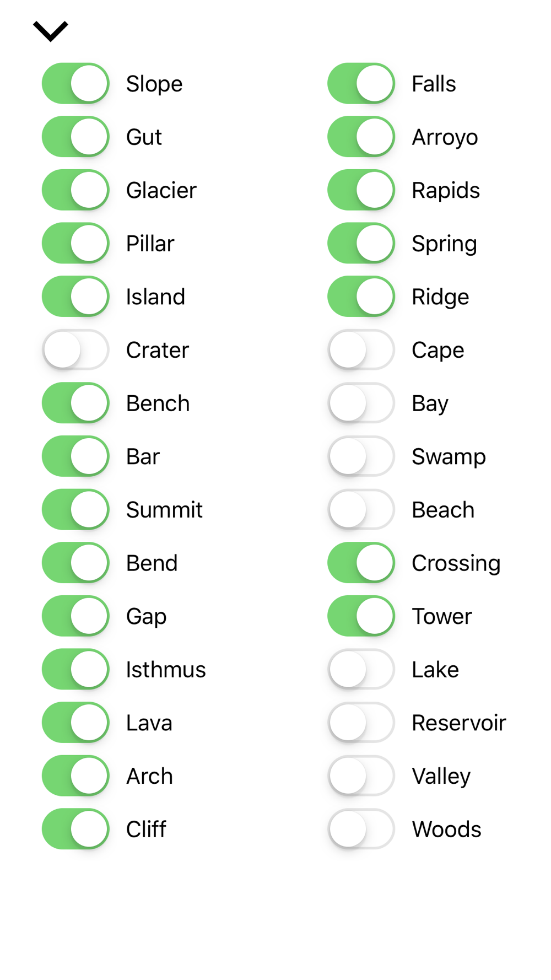The height and width of the screenshot is (980, 551).
Task: Collapse the list with the top chevron
Action: pyautogui.click(x=51, y=31)
